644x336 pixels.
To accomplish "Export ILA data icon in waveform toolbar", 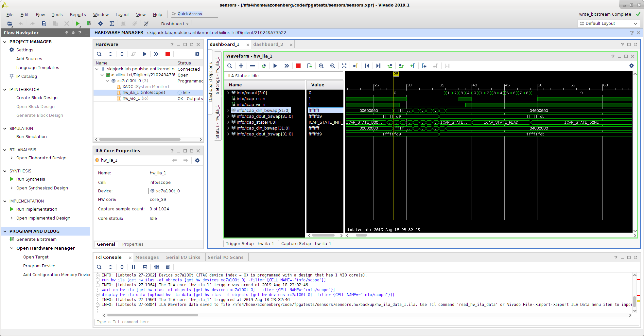I will 310,66.
